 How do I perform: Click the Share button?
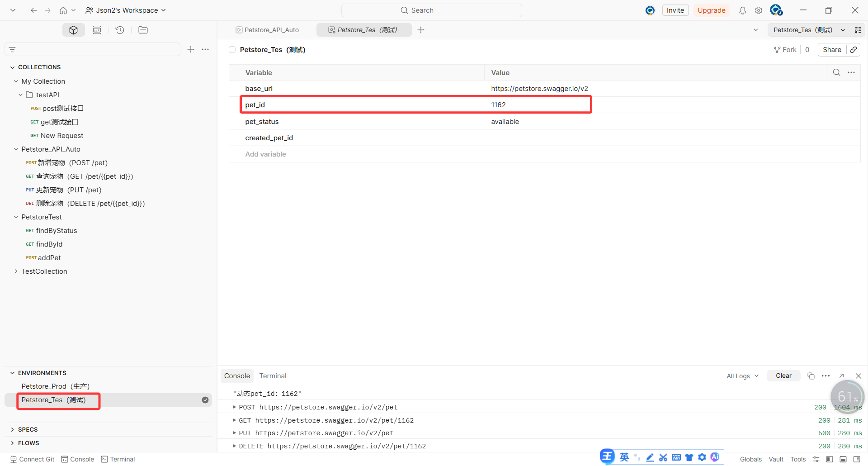click(832, 50)
